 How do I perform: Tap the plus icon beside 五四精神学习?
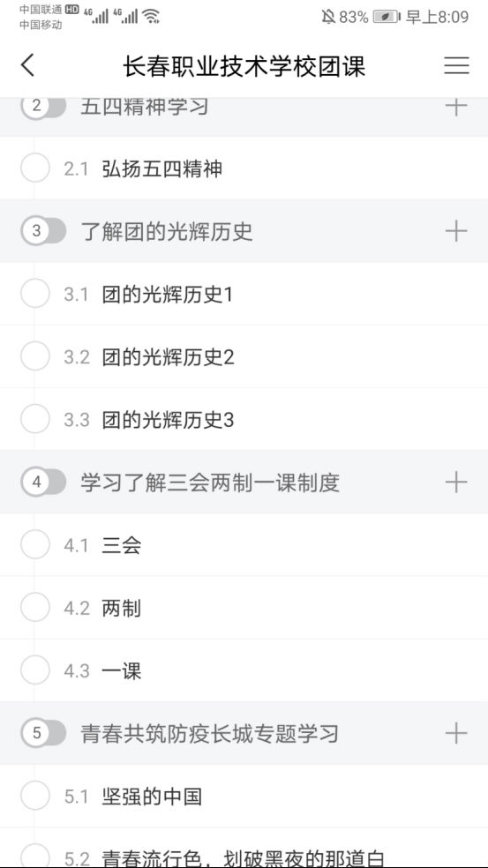[456, 106]
